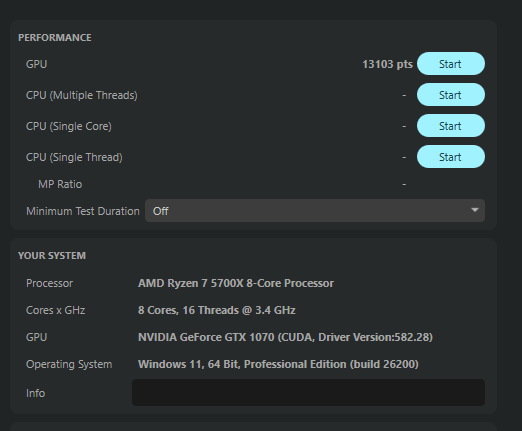Click the Operating System label

(69, 364)
